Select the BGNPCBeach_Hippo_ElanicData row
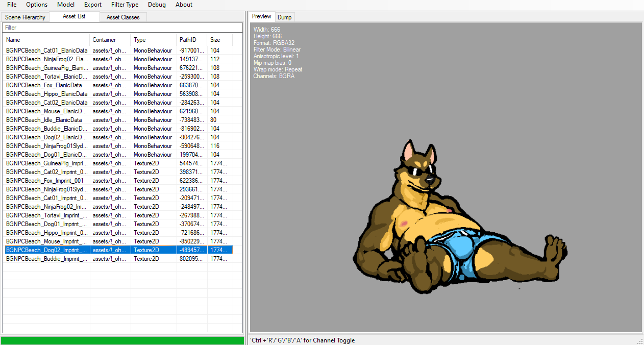 pyautogui.click(x=46, y=94)
